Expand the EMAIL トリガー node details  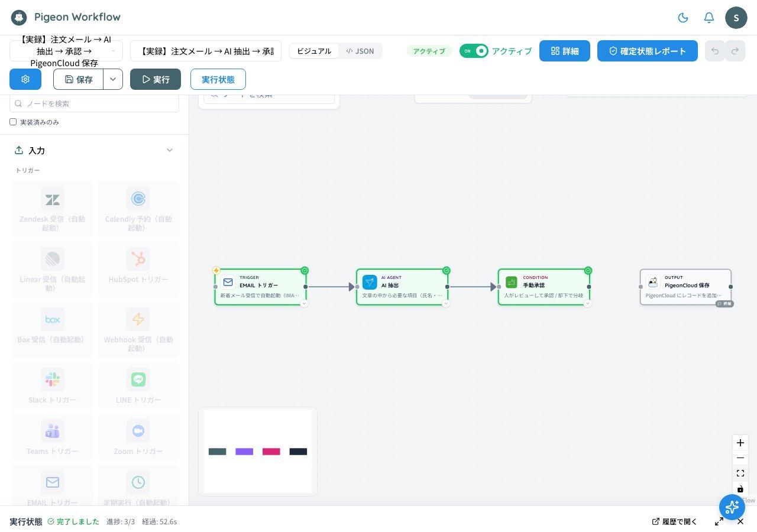pyautogui.click(x=304, y=303)
